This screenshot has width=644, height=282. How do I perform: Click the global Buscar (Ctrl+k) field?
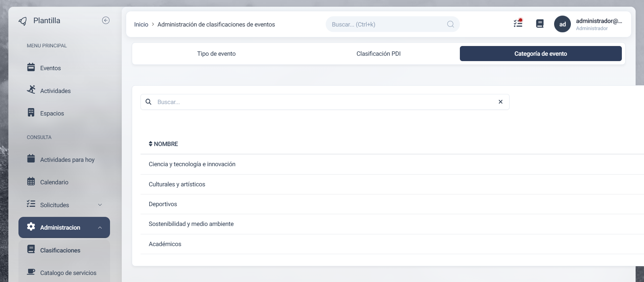[386, 25]
